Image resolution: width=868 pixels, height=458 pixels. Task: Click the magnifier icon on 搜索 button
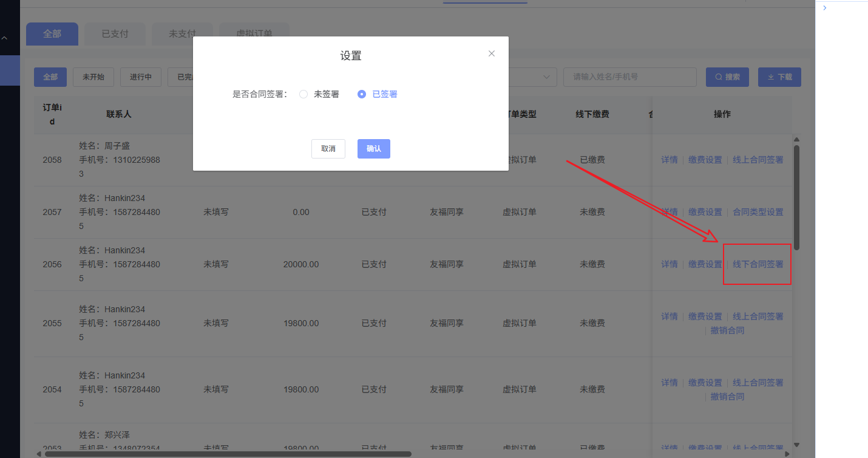719,77
